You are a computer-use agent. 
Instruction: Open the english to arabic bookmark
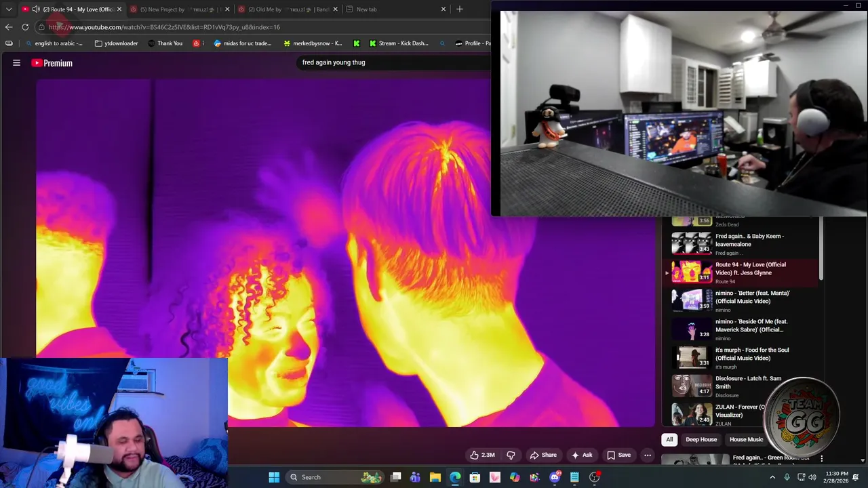pos(53,43)
